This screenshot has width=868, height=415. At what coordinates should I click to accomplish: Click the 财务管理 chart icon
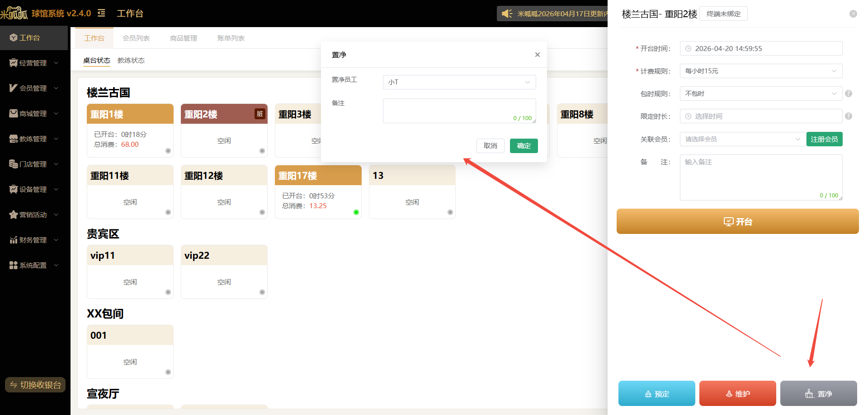coord(14,240)
